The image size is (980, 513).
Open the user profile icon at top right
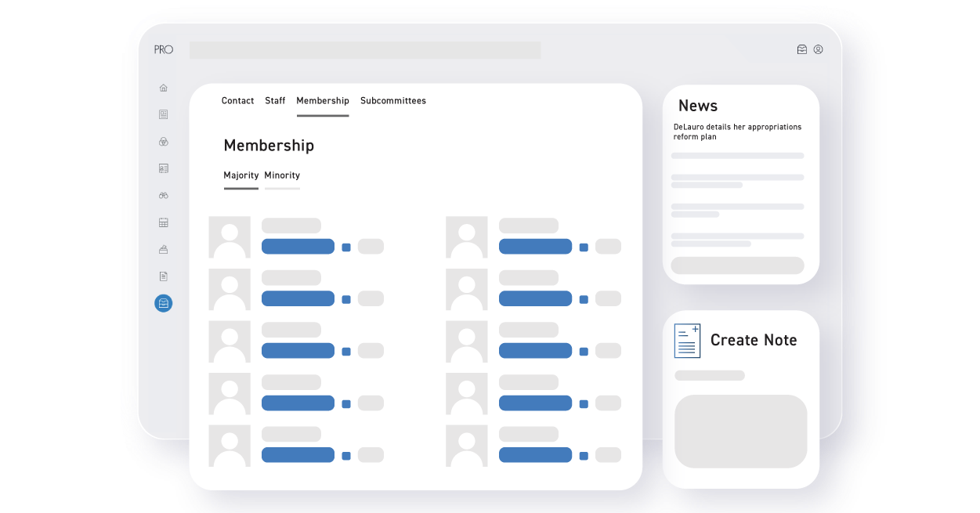pyautogui.click(x=819, y=49)
